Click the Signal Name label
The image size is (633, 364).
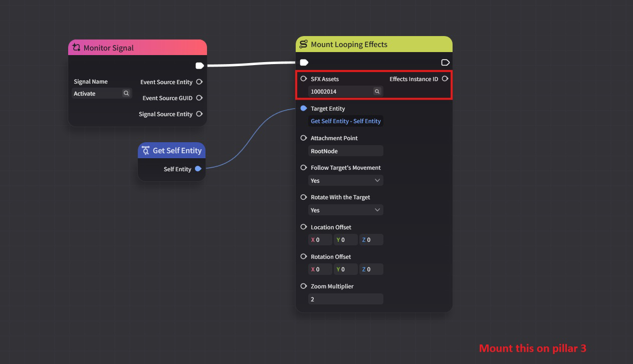tap(91, 82)
